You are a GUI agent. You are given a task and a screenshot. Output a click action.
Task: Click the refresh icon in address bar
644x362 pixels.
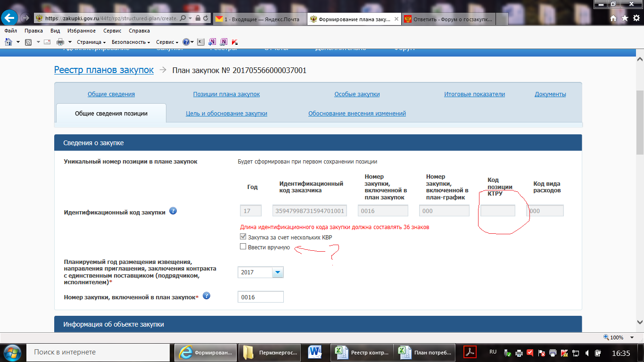pyautogui.click(x=206, y=18)
